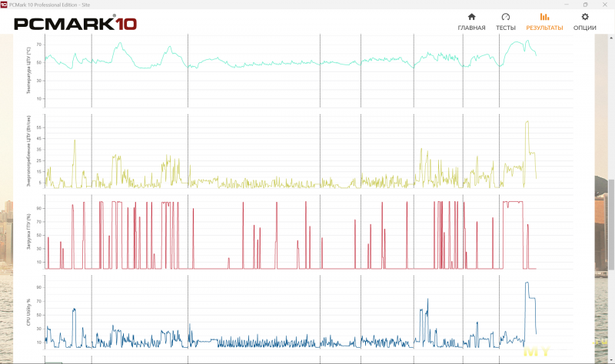Click the gauge icon above ТЕСТЫ
Image resolution: width=615 pixels, height=364 pixels.
pos(505,16)
